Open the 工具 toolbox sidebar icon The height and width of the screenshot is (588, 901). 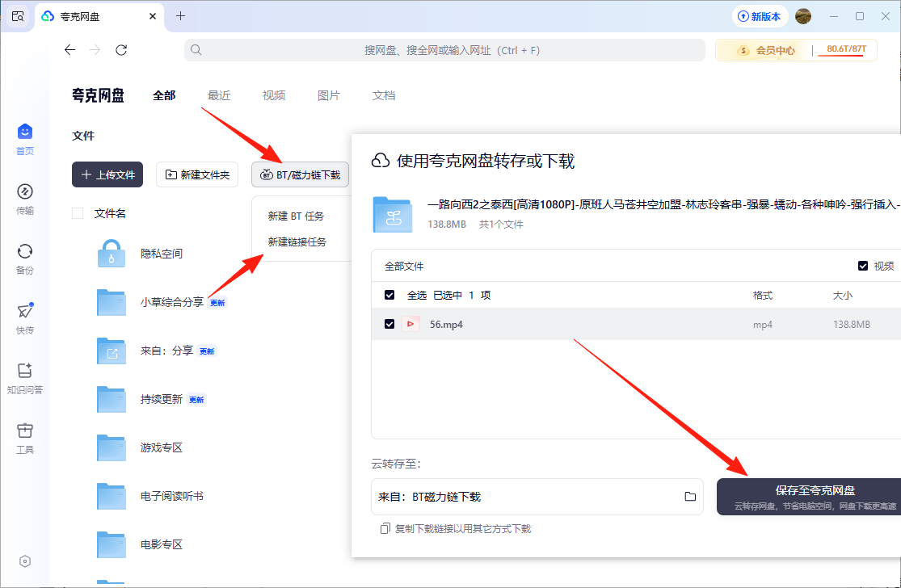24,437
